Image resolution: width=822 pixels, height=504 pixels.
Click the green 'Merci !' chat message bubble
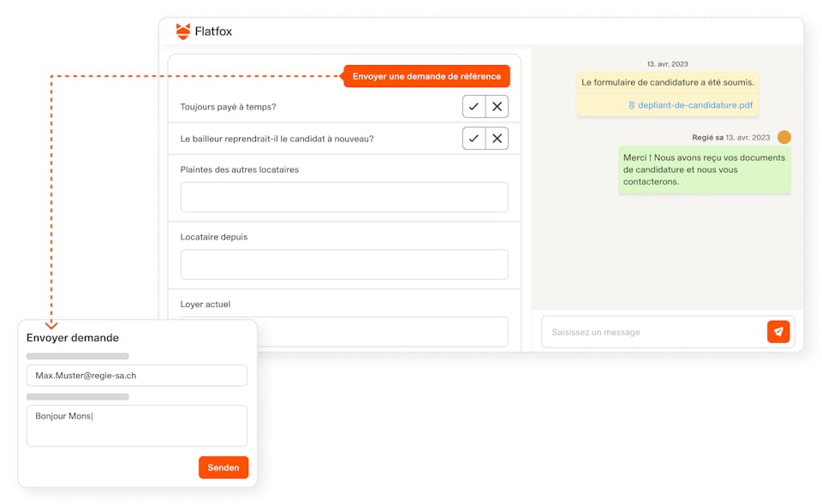point(704,169)
